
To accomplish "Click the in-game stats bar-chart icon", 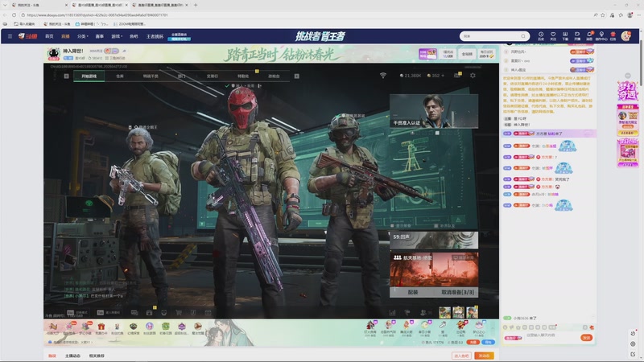I will tap(392, 313).
